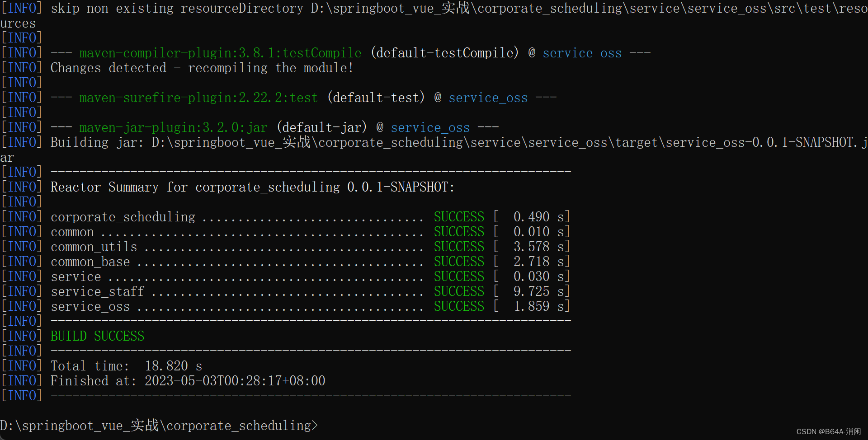This screenshot has width=868, height=440.
Task: Click the 0.490 s build time value
Action: [x=539, y=217]
